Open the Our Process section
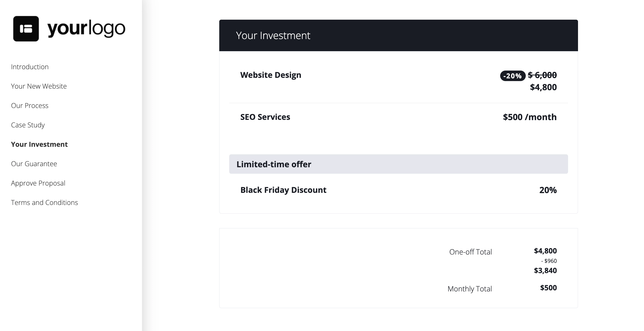 click(29, 106)
